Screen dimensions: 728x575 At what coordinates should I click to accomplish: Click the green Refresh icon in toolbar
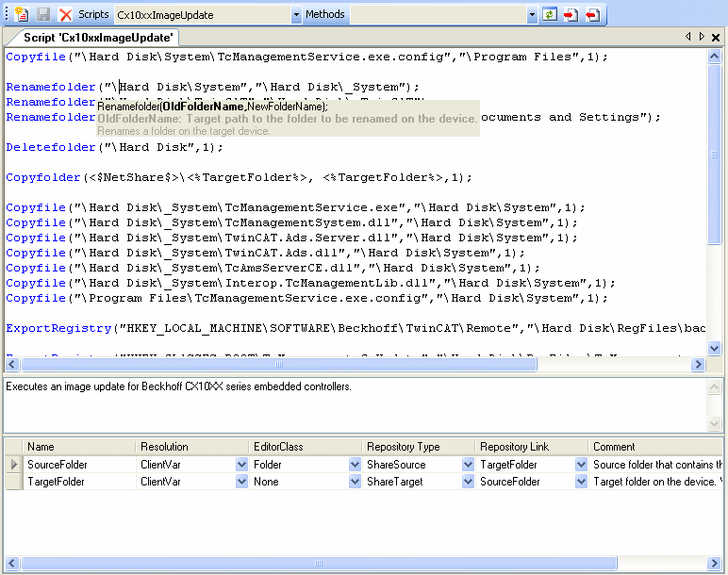pyautogui.click(x=550, y=14)
